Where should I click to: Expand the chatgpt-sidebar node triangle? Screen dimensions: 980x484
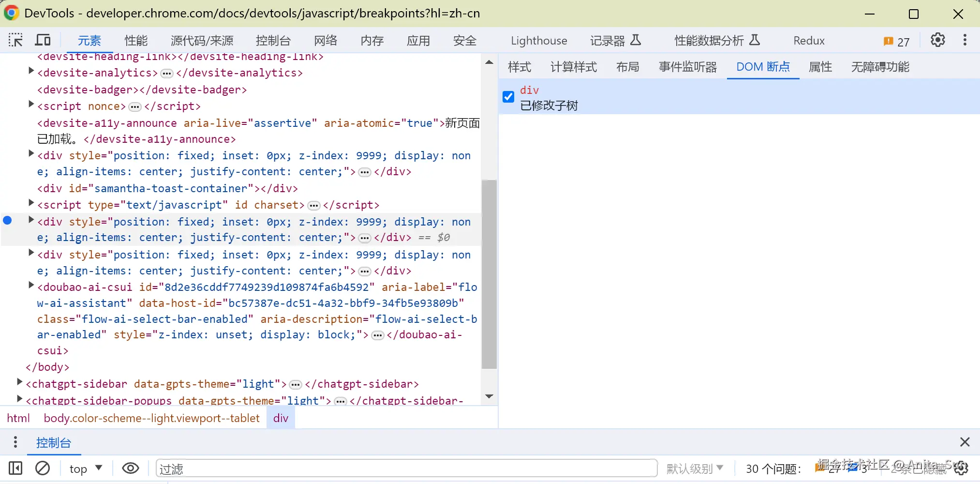19,382
